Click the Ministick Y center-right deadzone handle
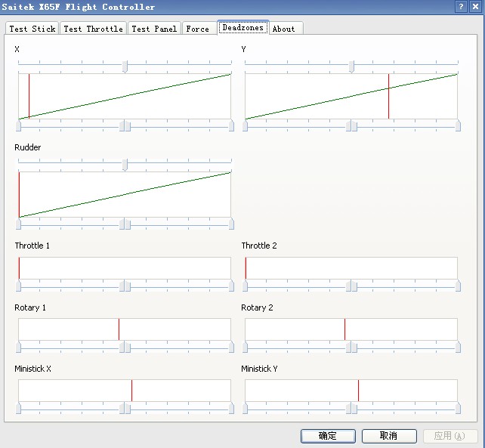This screenshot has width=485, height=448. (354, 409)
